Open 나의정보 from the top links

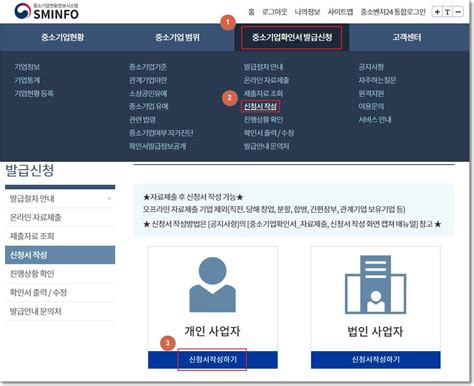307,12
